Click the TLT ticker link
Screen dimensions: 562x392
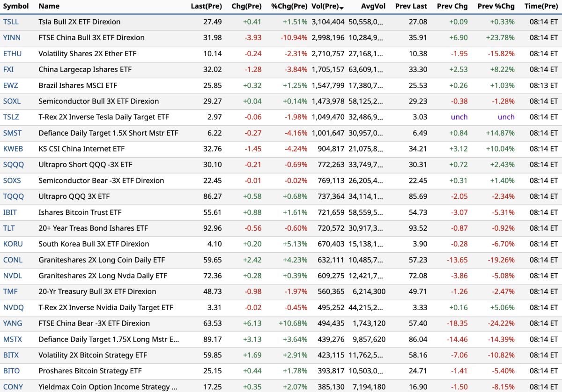(9, 228)
